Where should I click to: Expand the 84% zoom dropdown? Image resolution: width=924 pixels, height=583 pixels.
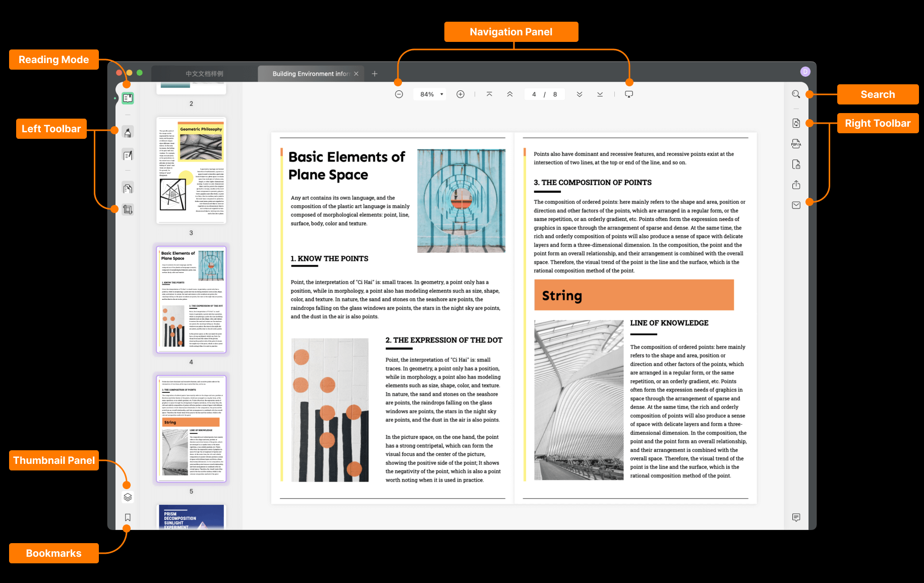coord(430,94)
